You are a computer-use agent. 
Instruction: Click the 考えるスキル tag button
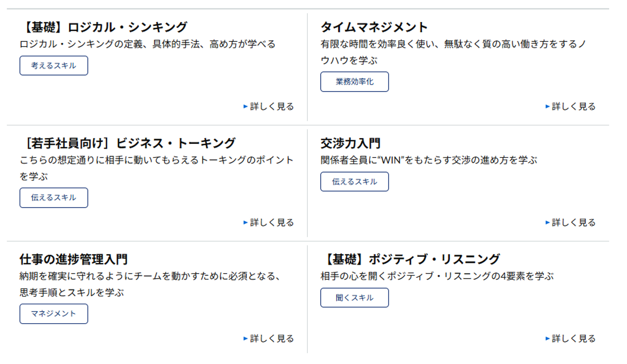(x=54, y=66)
